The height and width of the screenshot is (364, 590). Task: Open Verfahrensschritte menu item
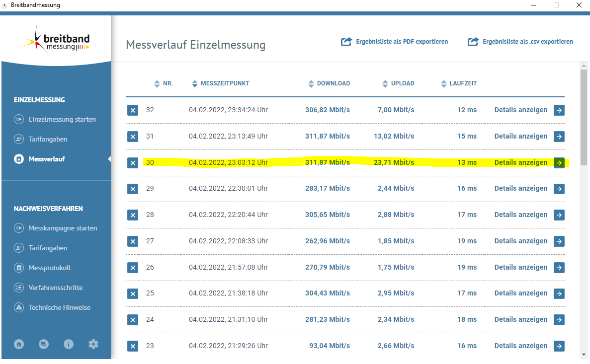pyautogui.click(x=48, y=288)
